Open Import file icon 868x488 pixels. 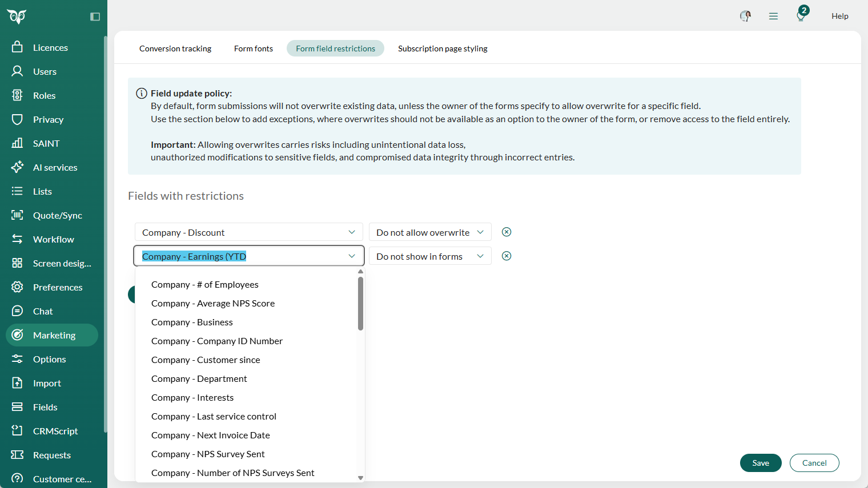coord(17,382)
